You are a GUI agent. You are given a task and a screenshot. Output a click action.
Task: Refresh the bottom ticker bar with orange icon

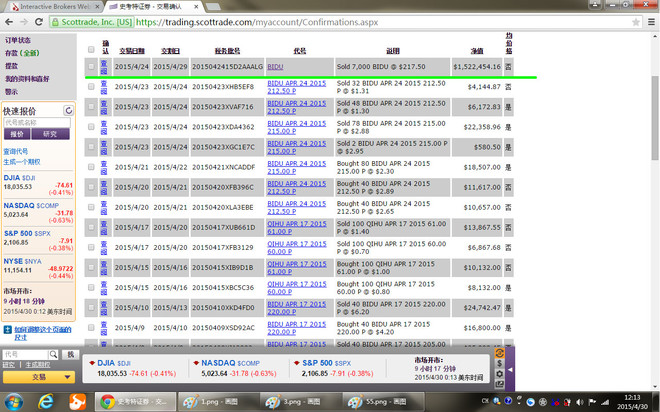pos(500,353)
